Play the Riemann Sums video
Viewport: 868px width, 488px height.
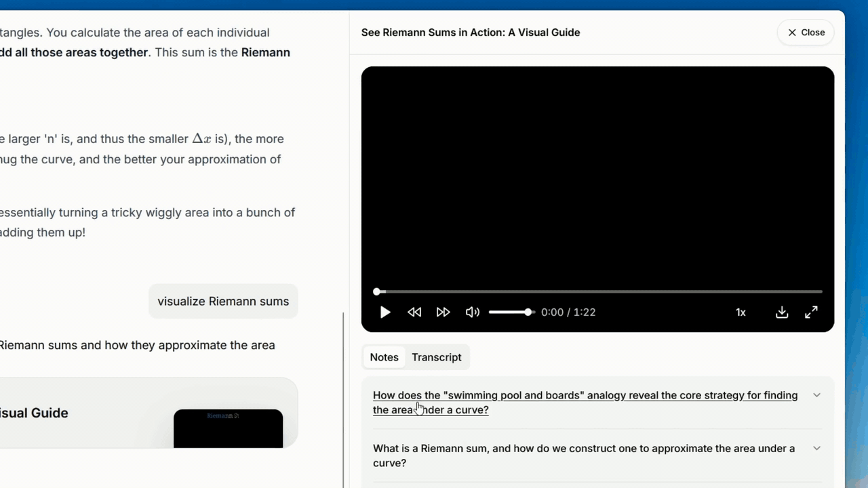coord(385,312)
